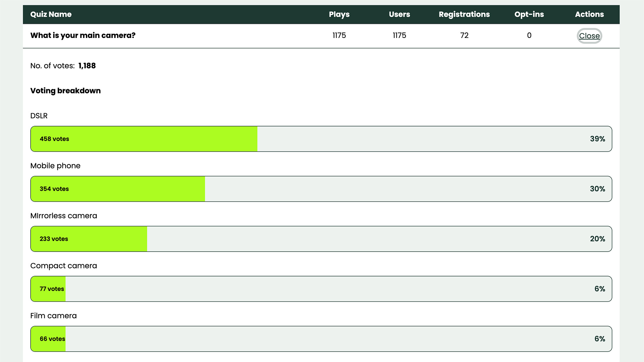Click the Actions column header
The image size is (644, 362).
589,14
